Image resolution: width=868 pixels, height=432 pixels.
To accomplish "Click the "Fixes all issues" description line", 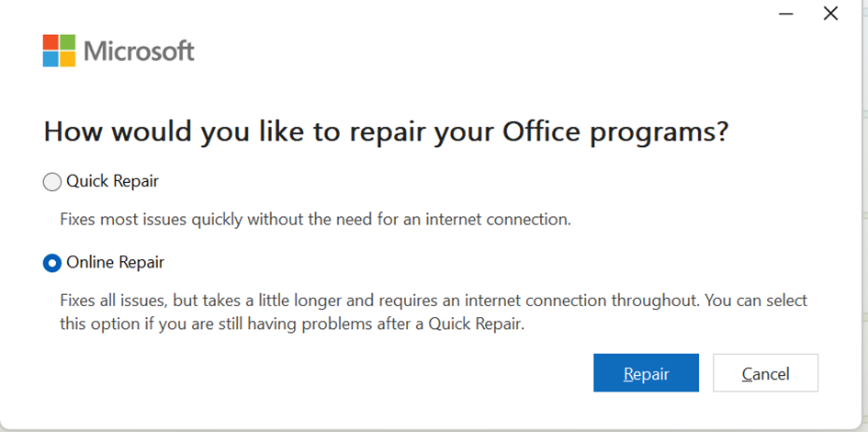I will (x=434, y=301).
